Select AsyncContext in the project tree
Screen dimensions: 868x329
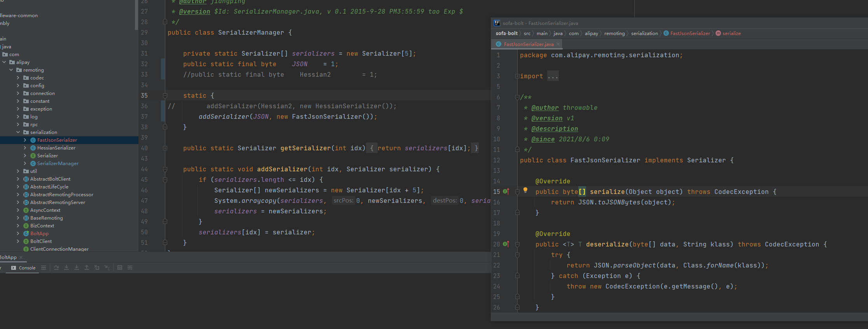coord(45,210)
